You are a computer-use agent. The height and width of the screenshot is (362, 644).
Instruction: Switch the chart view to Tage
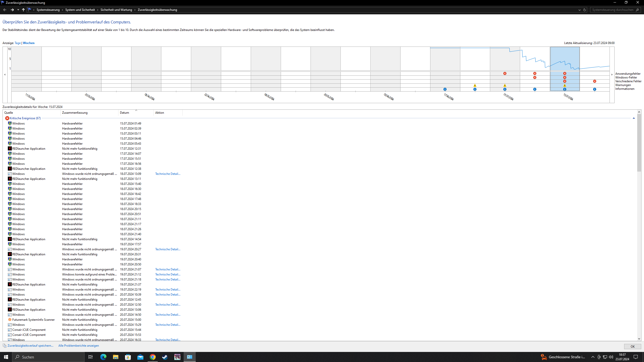(17, 43)
